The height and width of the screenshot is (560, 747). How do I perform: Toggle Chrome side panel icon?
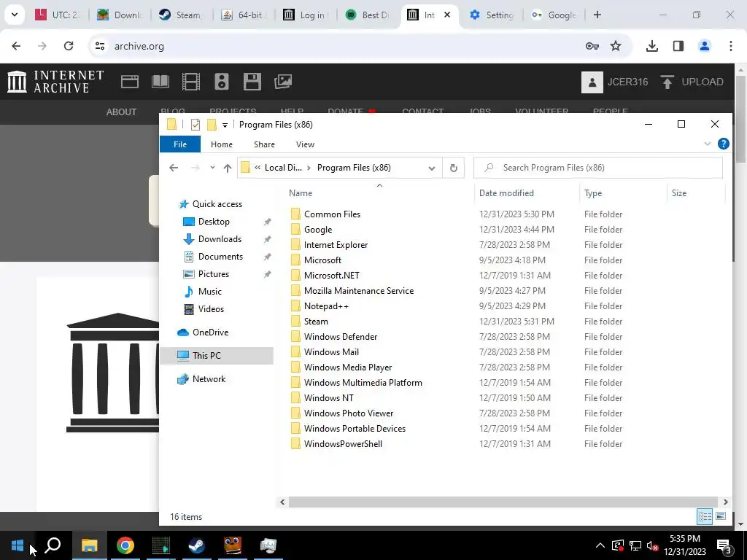(678, 46)
